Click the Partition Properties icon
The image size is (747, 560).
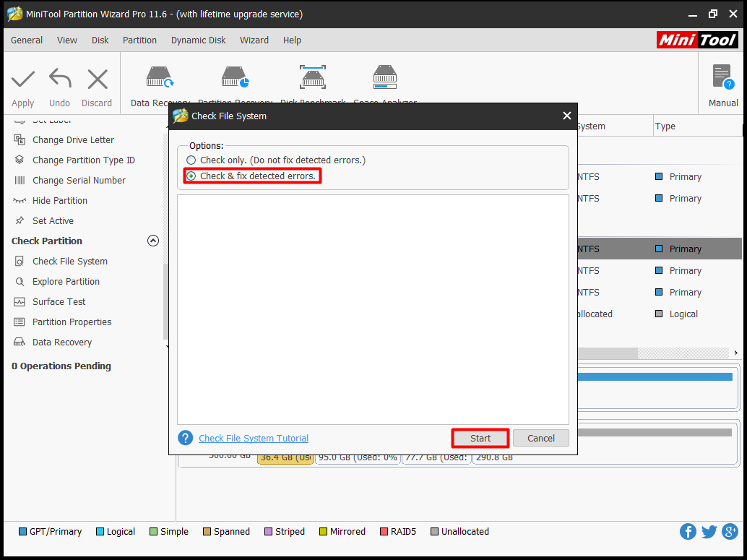pyautogui.click(x=20, y=322)
